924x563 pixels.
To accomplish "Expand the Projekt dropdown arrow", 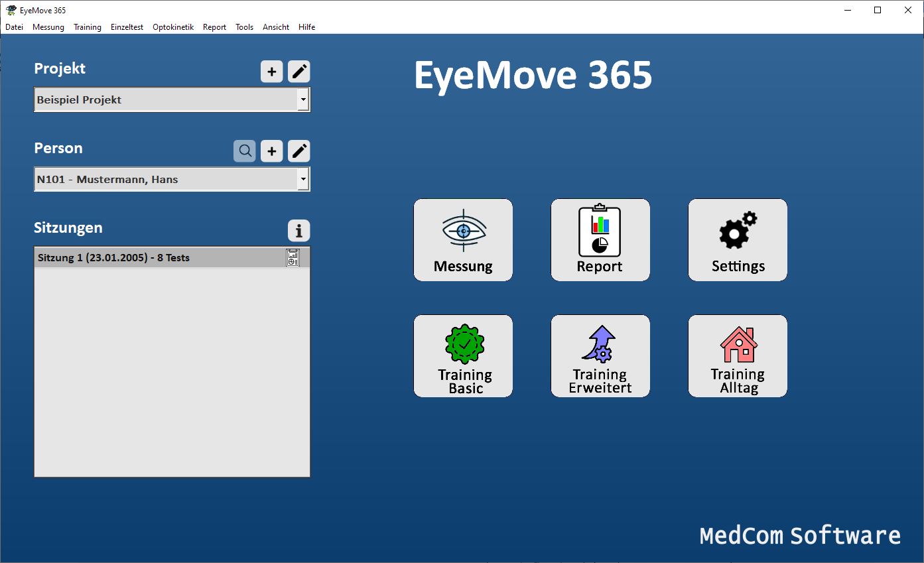I will [303, 100].
